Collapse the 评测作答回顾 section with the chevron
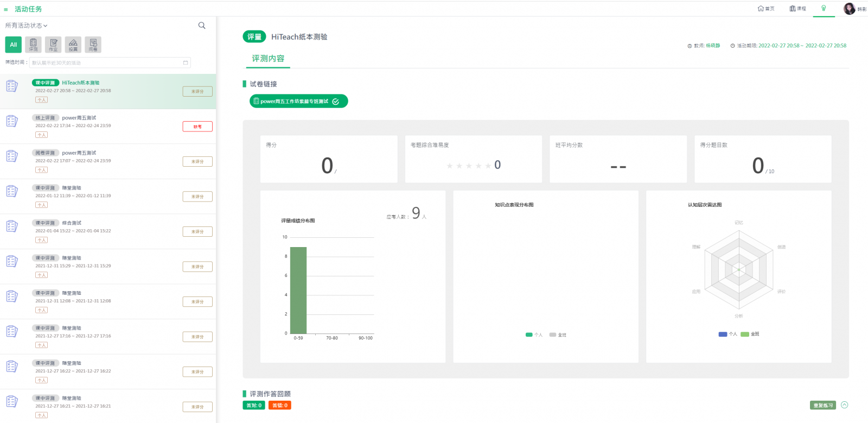This screenshot has width=868, height=423. (x=844, y=405)
